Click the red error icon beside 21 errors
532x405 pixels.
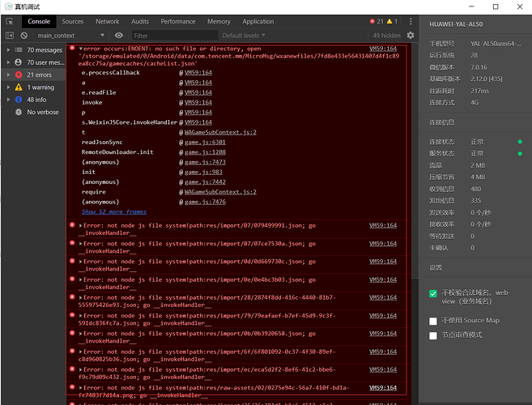click(x=19, y=75)
